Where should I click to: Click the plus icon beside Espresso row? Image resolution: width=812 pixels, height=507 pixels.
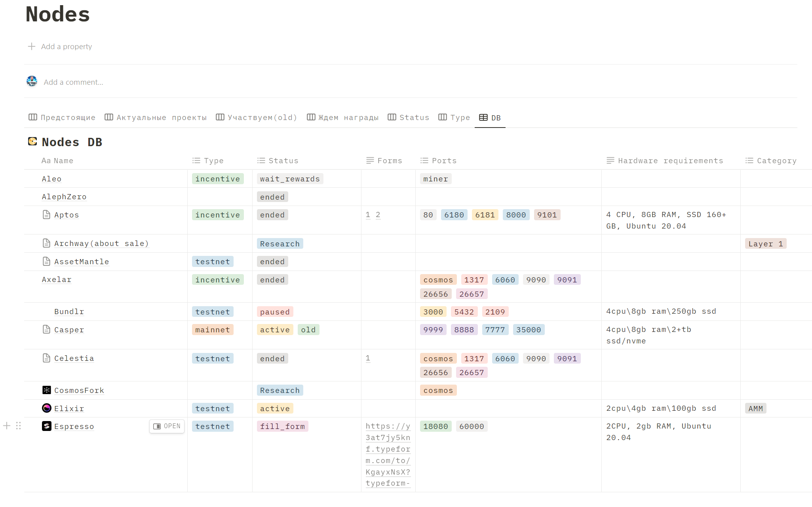coord(7,426)
